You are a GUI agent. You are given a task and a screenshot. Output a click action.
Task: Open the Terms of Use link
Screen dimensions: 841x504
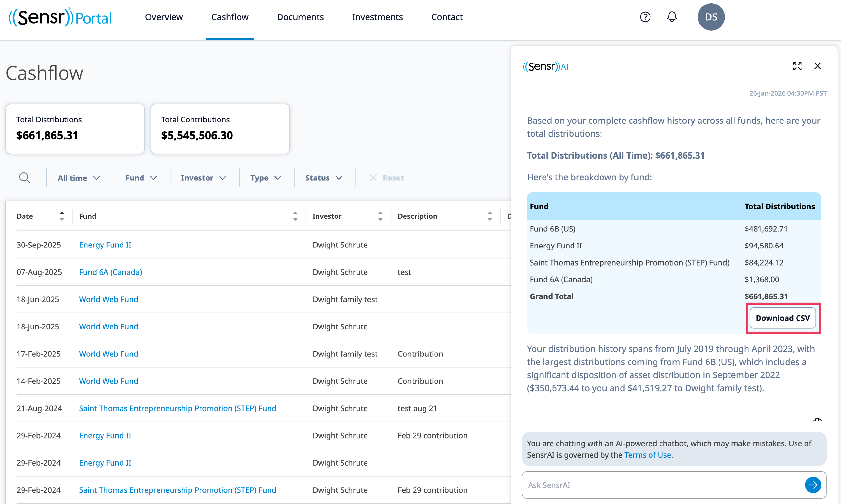pyautogui.click(x=647, y=455)
